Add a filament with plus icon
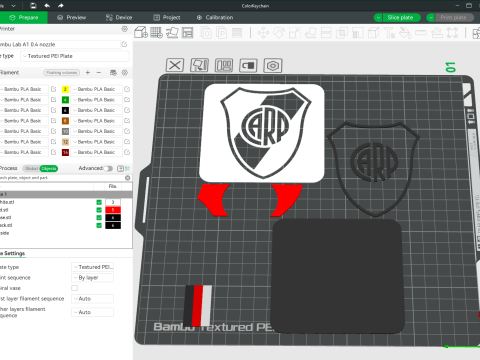The width and height of the screenshot is (480, 360). click(x=88, y=72)
